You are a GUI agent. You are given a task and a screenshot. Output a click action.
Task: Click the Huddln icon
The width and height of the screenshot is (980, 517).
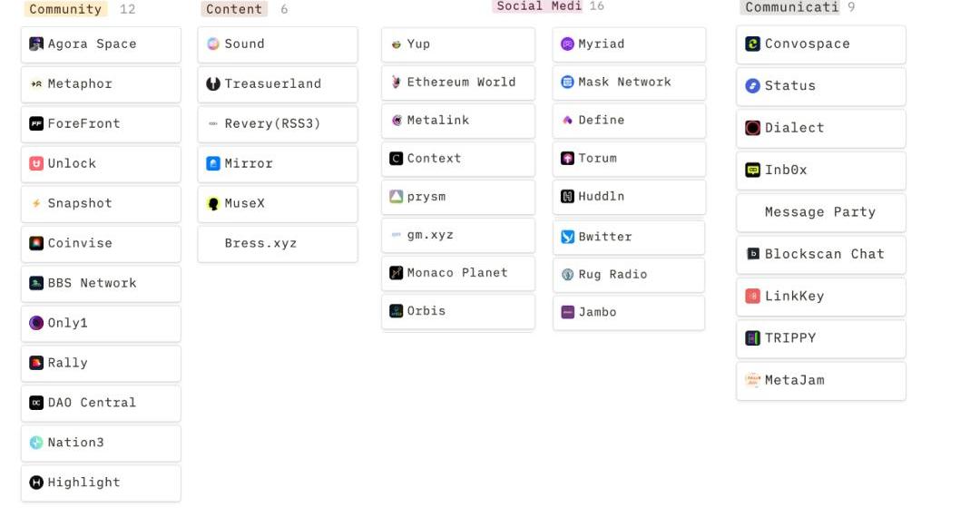click(568, 196)
